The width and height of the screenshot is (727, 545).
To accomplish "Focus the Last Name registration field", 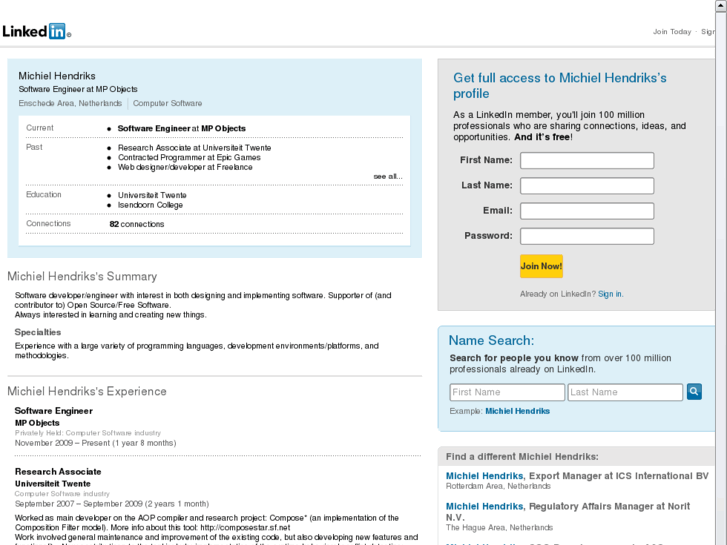I will coord(587,186).
